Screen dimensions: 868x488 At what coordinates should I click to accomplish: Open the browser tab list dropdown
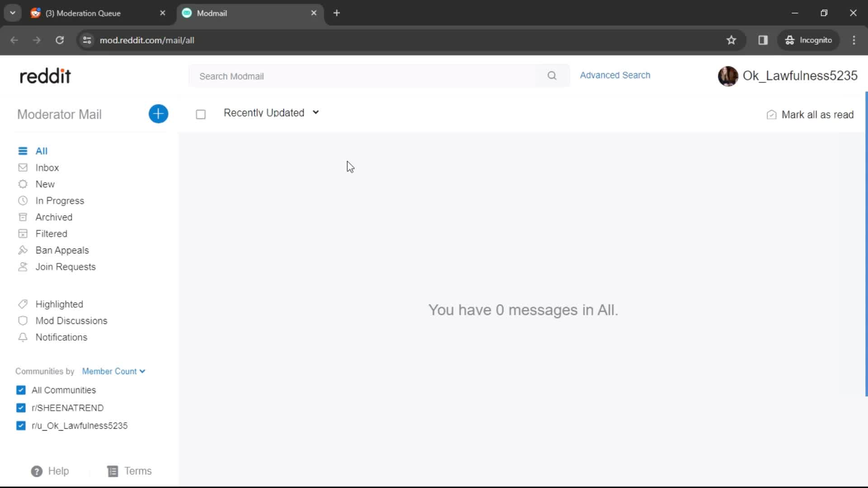click(x=13, y=13)
